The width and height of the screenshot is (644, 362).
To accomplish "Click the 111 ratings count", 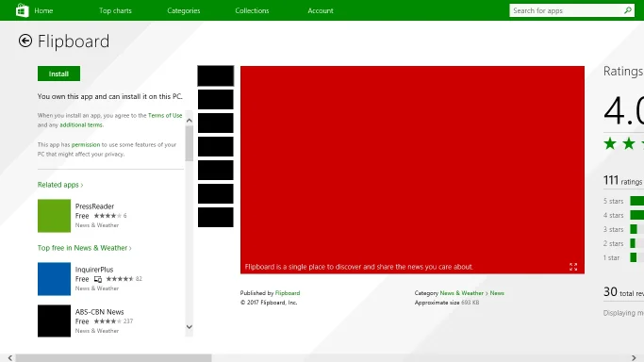I will (622, 181).
